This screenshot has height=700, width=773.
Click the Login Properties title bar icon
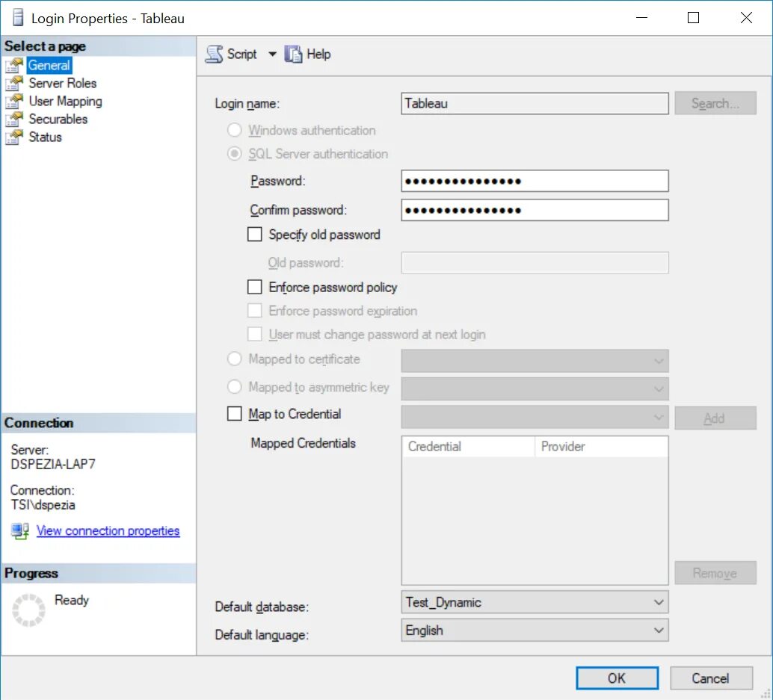pos(18,18)
